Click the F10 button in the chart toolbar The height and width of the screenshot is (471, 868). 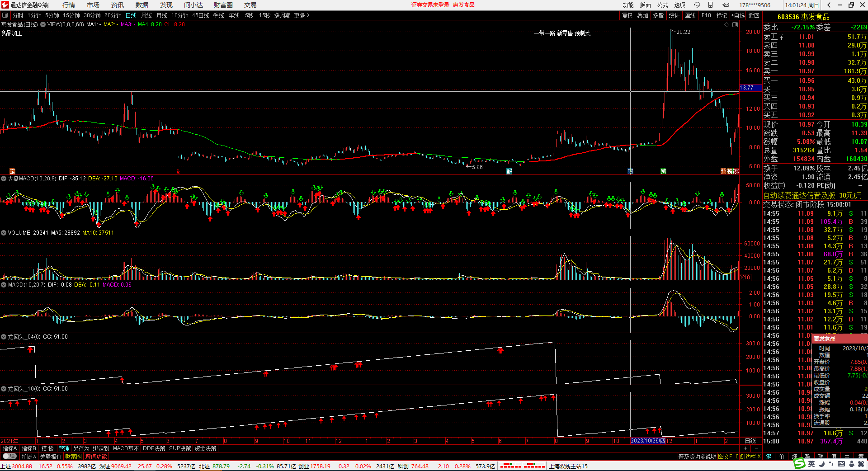pos(706,15)
